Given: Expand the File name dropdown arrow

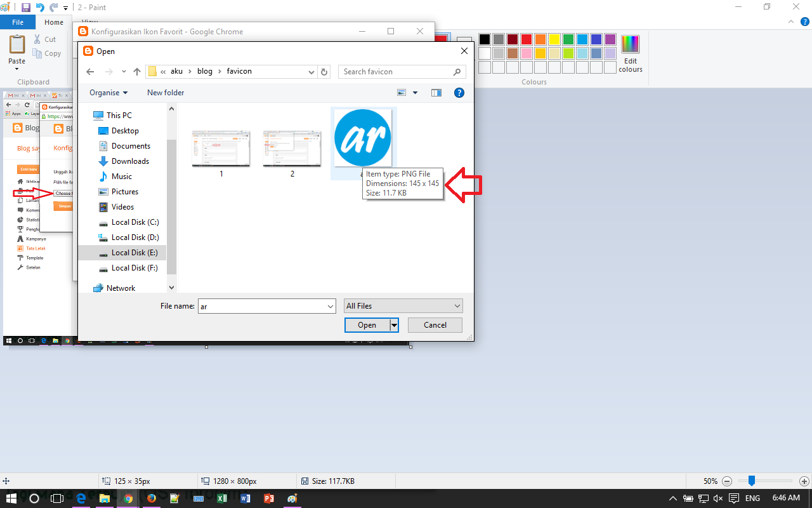Looking at the screenshot, I should click(331, 306).
